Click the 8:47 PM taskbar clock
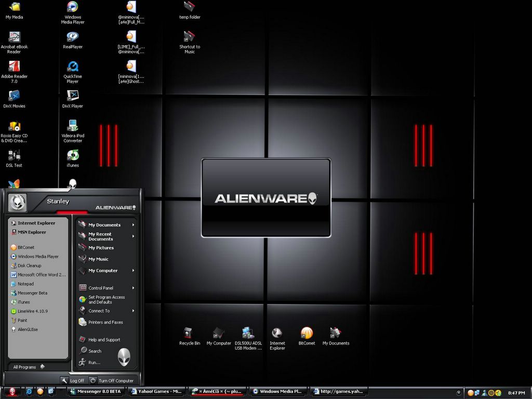The height and width of the screenshot is (399, 532). [x=516, y=393]
